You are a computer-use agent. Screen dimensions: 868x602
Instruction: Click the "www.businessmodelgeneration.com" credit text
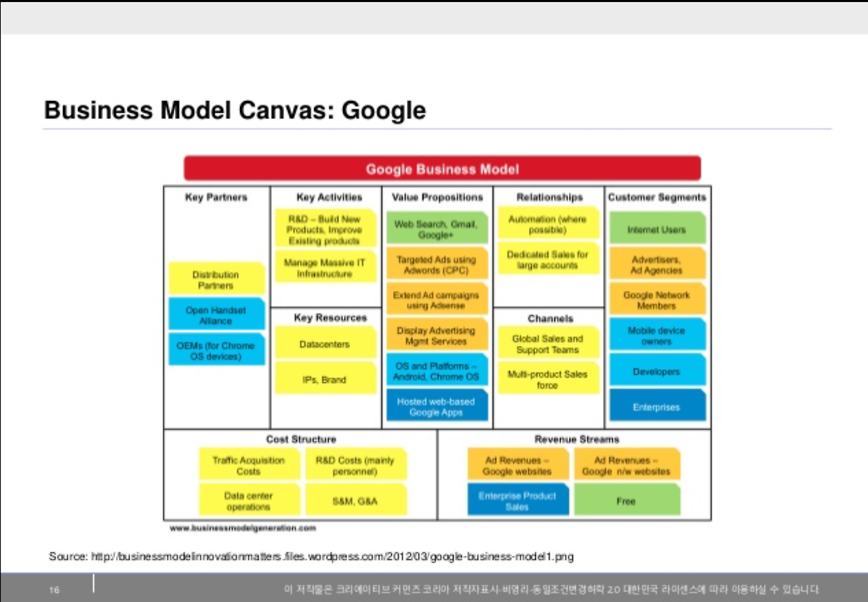pyautogui.click(x=243, y=527)
